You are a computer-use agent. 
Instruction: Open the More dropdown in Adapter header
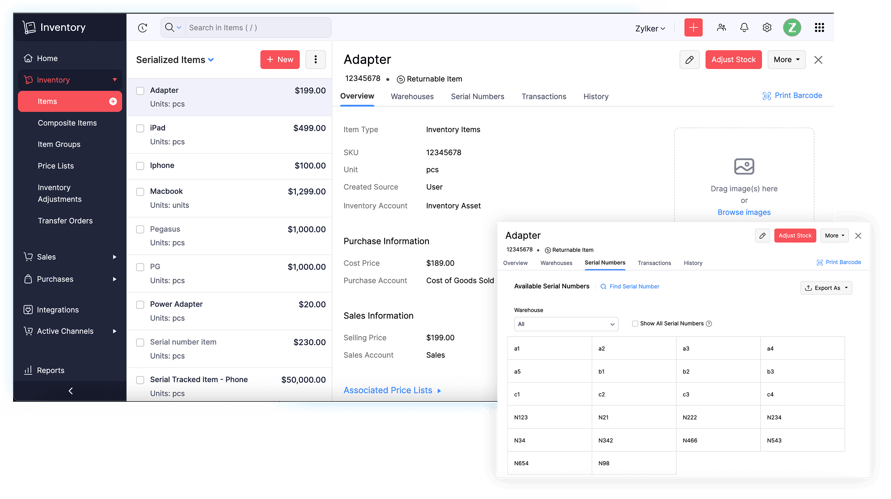pos(786,60)
